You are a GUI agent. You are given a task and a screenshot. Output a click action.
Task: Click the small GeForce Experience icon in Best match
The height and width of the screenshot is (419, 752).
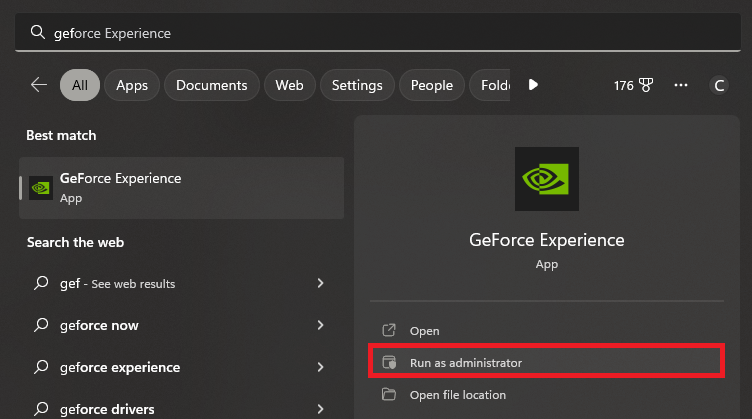(41, 187)
